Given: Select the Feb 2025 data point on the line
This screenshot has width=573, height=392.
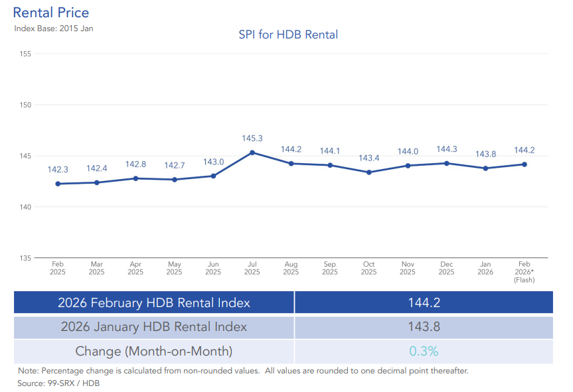Looking at the screenshot, I should 58,184.
